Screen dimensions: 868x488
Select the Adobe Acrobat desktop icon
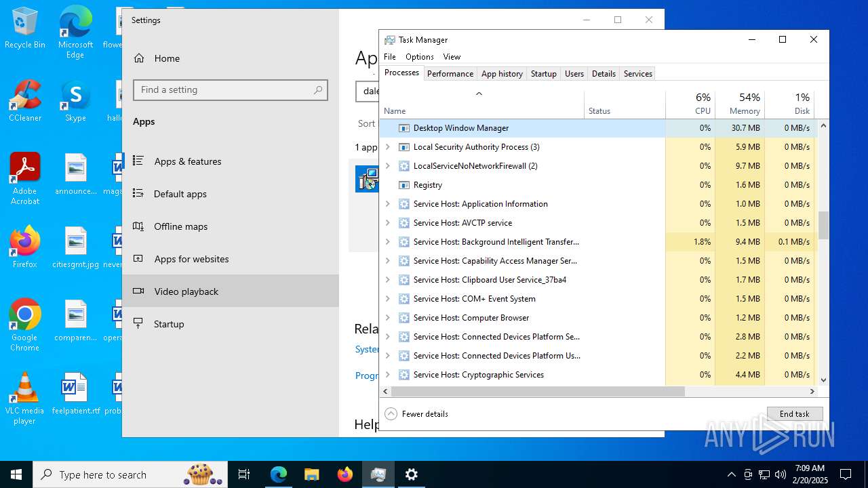(x=25, y=178)
